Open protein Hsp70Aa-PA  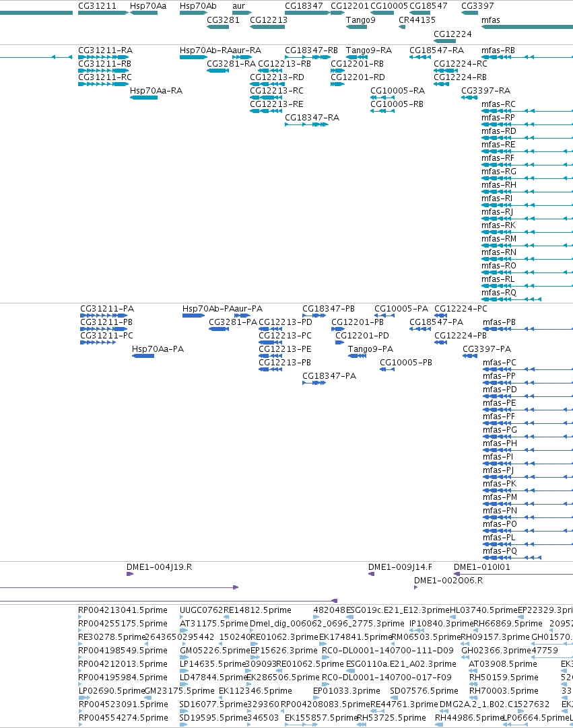coord(143,356)
